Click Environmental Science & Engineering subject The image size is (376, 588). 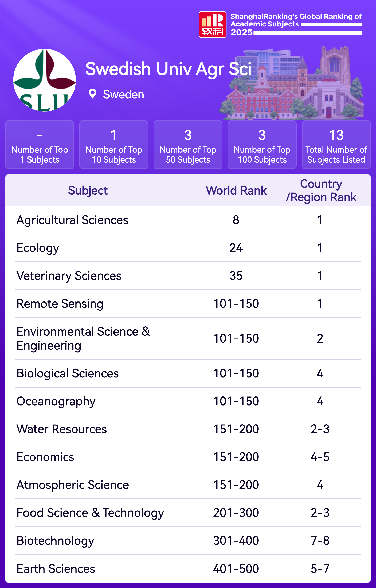[83, 338]
